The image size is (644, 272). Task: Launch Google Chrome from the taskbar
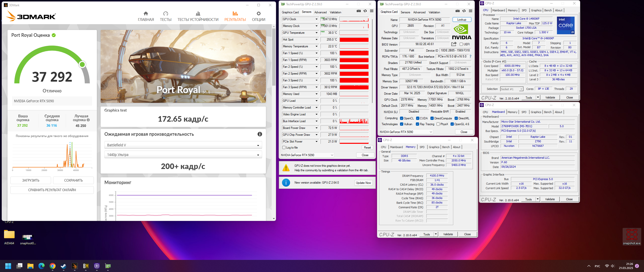click(53, 266)
